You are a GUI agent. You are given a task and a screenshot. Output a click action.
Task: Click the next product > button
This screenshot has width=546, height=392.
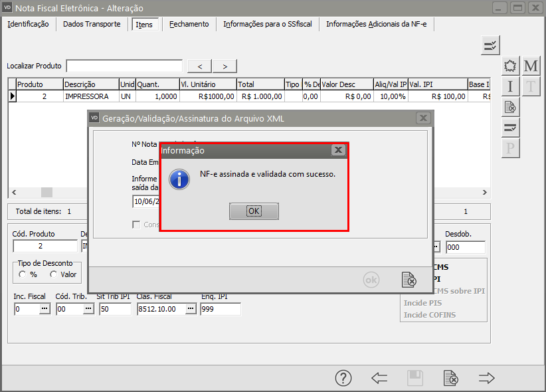pos(225,66)
